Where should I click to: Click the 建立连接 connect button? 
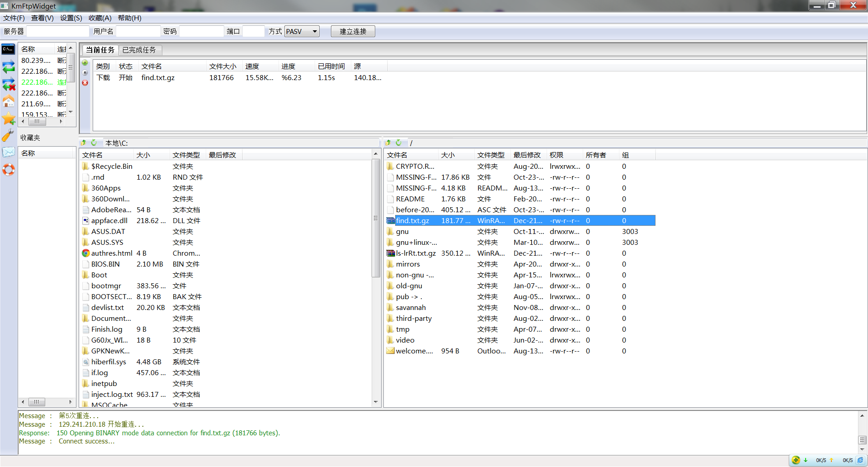(x=353, y=32)
